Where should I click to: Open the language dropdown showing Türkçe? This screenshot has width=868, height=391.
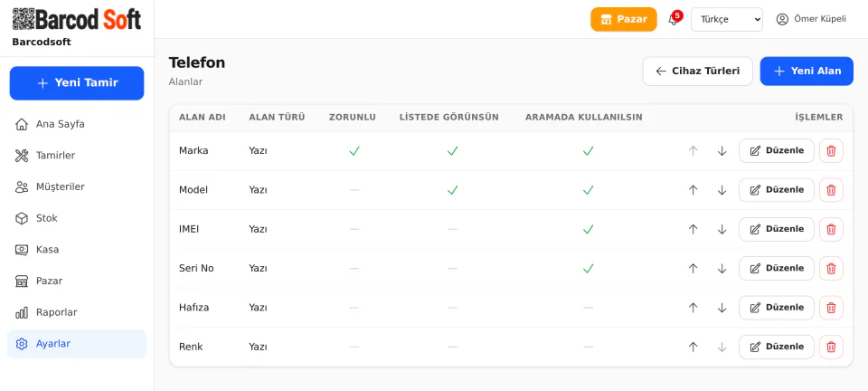click(727, 19)
